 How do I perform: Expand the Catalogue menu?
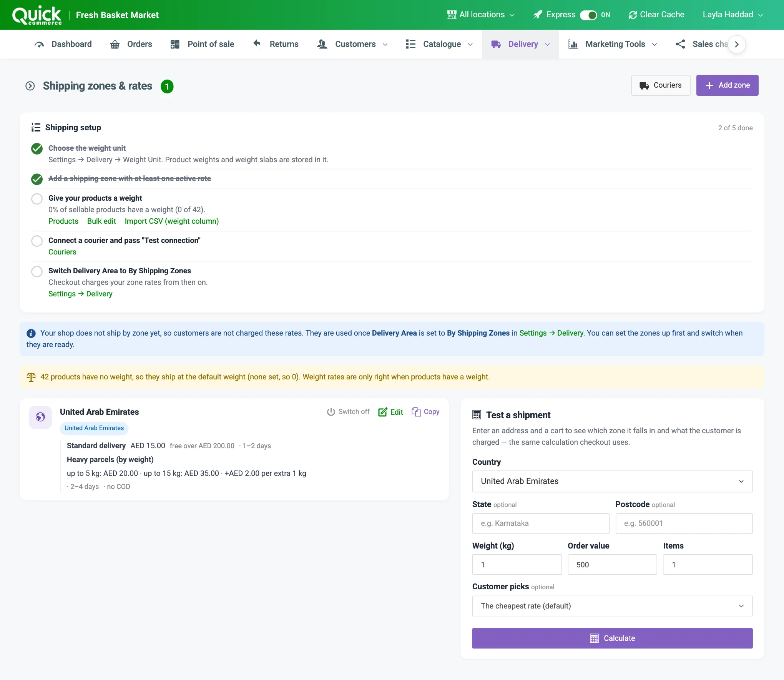(439, 44)
